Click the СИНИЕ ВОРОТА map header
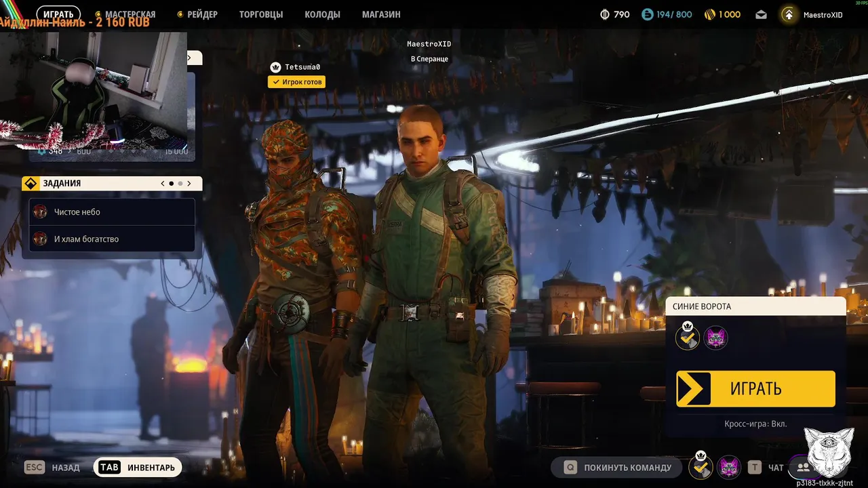Viewport: 868px width, 488px height. 755,306
